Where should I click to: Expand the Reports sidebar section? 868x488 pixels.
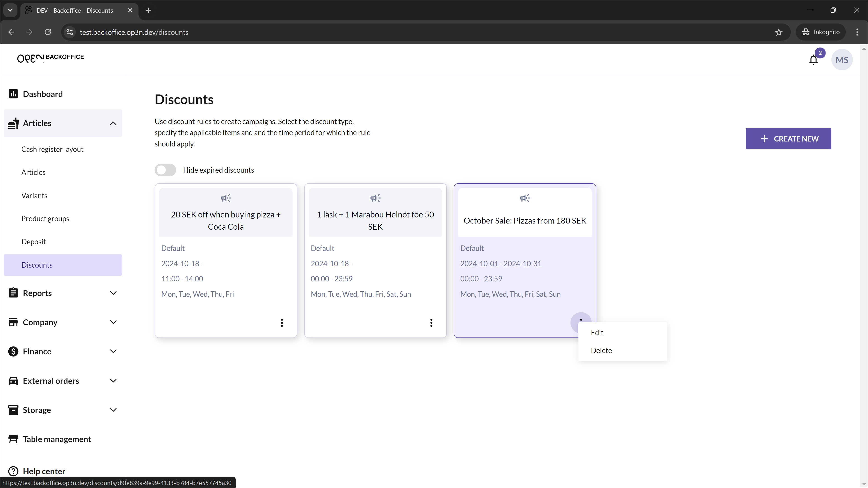click(113, 293)
